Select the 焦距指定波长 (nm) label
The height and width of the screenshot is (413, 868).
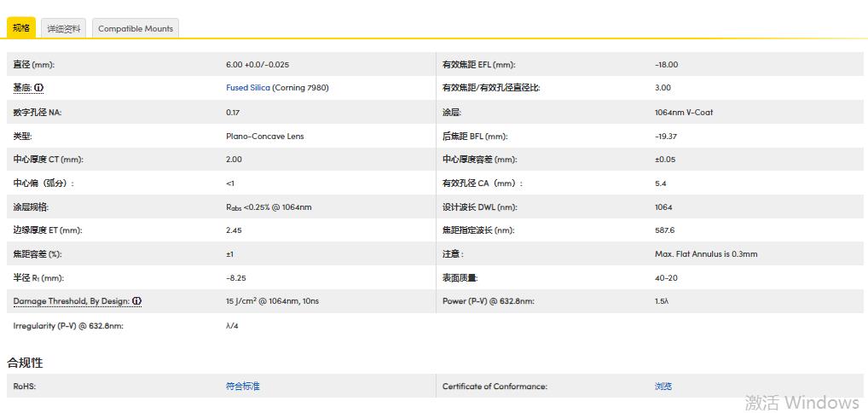coord(477,230)
